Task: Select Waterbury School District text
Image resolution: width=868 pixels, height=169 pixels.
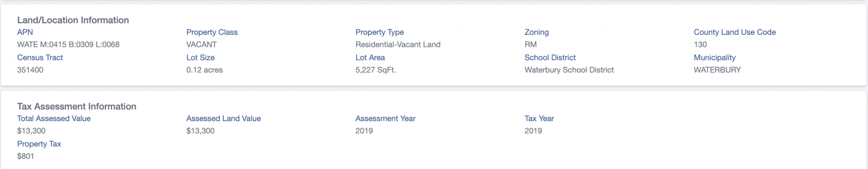Action: 569,70
